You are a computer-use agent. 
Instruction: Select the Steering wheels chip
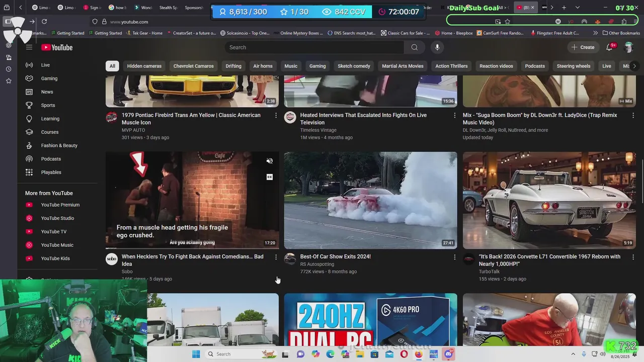[574, 66]
